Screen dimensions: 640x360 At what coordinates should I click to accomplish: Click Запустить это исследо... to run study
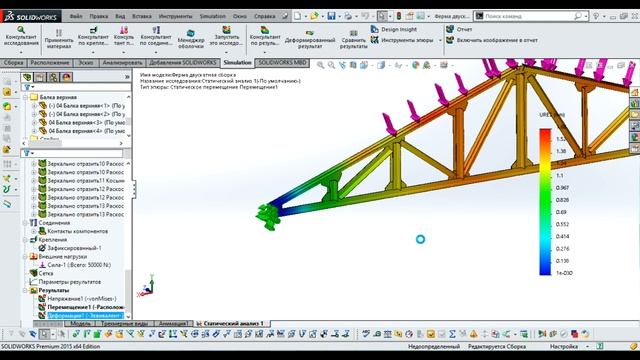point(227,37)
